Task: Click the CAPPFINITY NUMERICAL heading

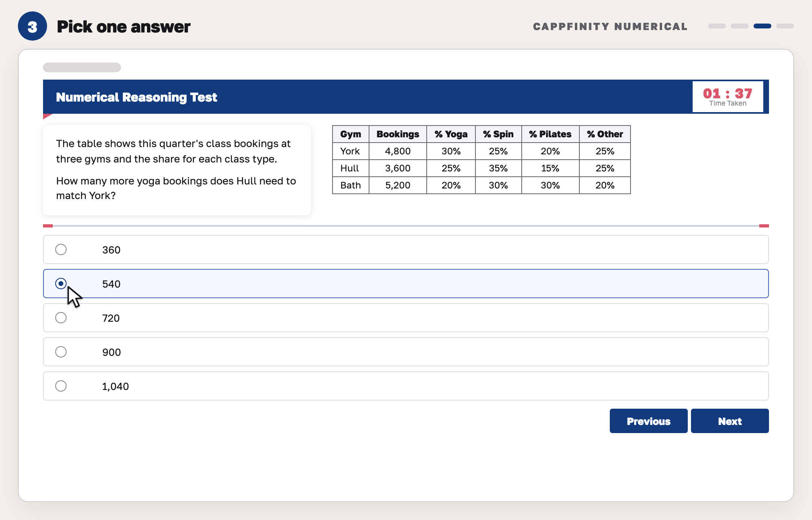Action: (610, 26)
